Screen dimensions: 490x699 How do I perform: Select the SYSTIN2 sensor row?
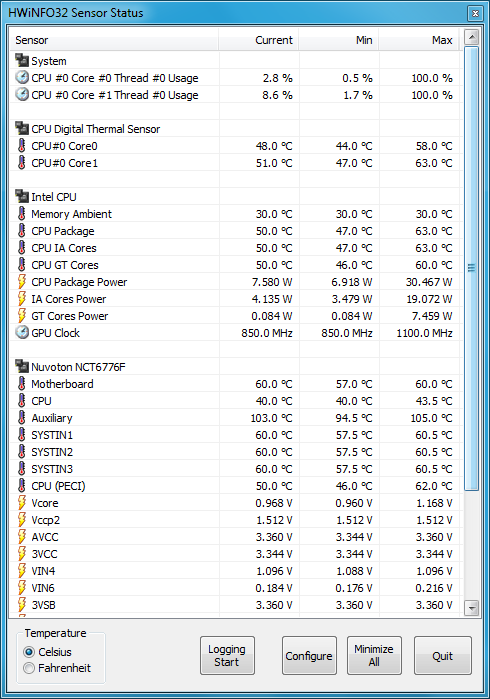pyautogui.click(x=235, y=452)
